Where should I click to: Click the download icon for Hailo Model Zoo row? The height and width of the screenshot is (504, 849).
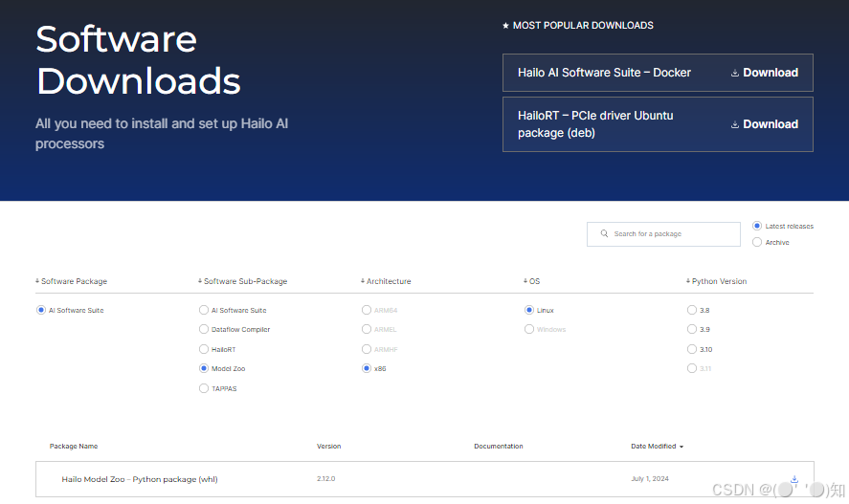tap(794, 479)
